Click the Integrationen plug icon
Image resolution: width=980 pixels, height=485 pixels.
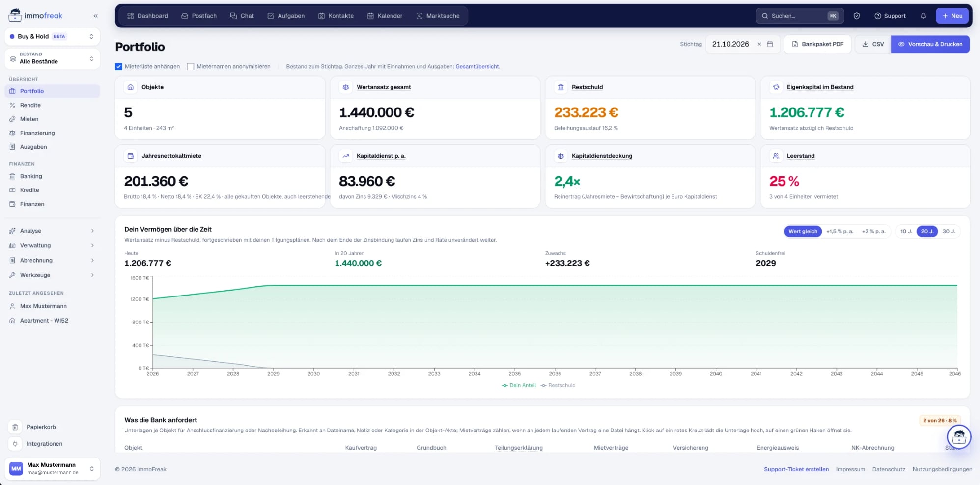(x=15, y=444)
